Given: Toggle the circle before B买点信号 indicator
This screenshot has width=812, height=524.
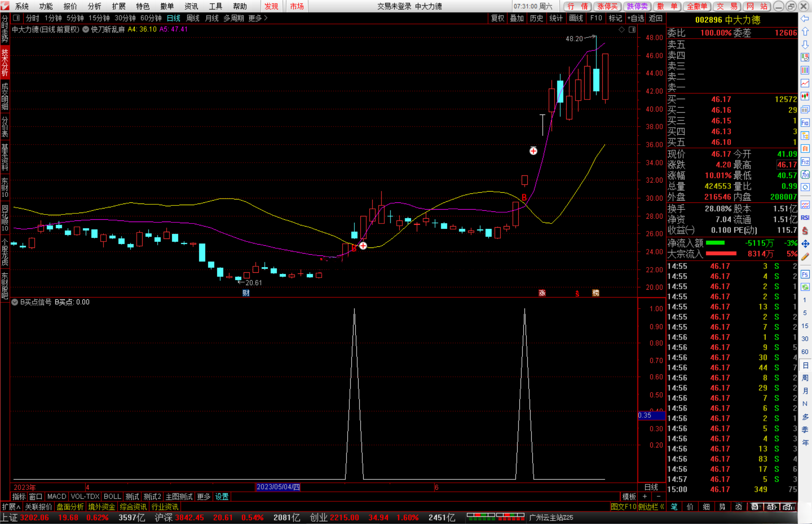Looking at the screenshot, I should (15, 302).
